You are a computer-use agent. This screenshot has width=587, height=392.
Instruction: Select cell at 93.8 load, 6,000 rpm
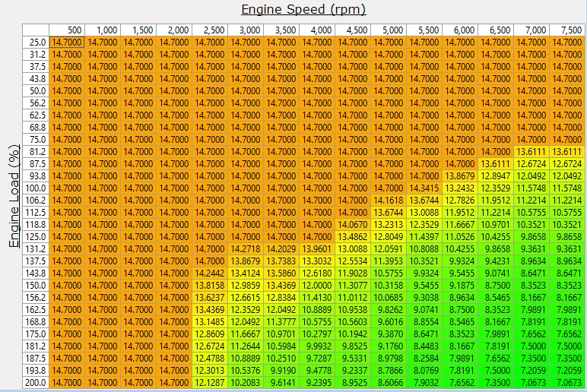click(x=460, y=176)
